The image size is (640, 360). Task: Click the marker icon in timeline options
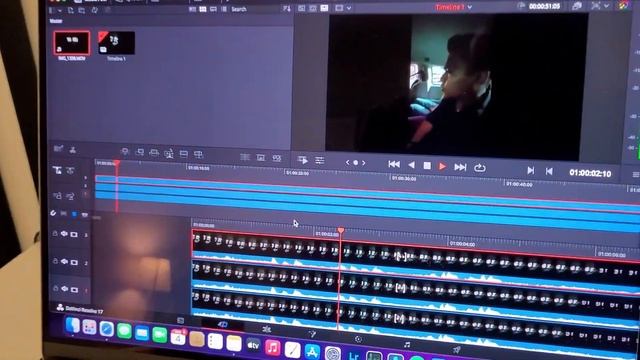[x=84, y=214]
